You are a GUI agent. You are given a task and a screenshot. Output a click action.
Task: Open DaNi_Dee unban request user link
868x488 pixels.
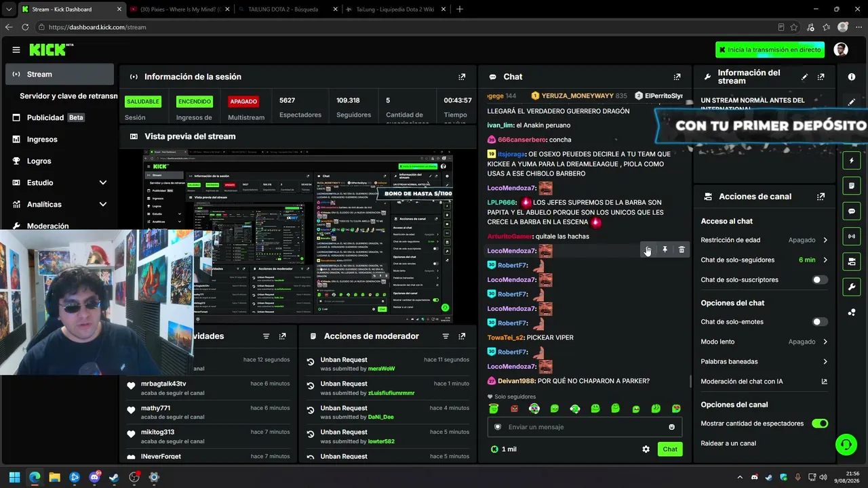coord(380,417)
